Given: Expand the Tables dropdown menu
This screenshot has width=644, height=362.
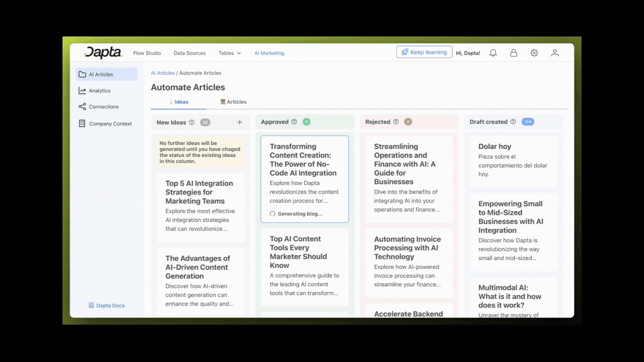Looking at the screenshot, I should pyautogui.click(x=229, y=53).
